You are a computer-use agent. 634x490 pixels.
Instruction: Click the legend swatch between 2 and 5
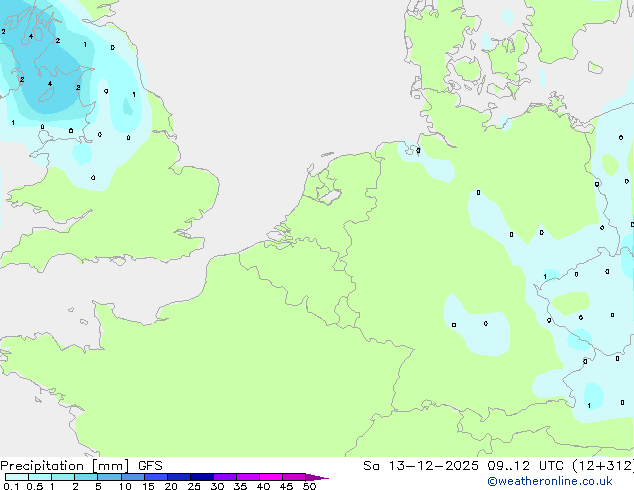pyautogui.click(x=86, y=477)
